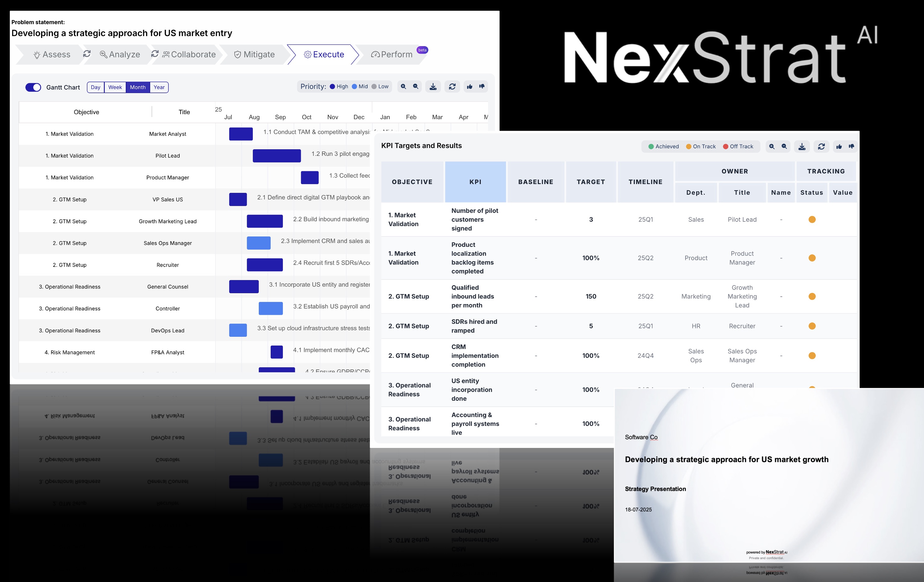Select task bar 2.3 Implement CRM and sales
The height and width of the screenshot is (582, 924).
pos(259,243)
